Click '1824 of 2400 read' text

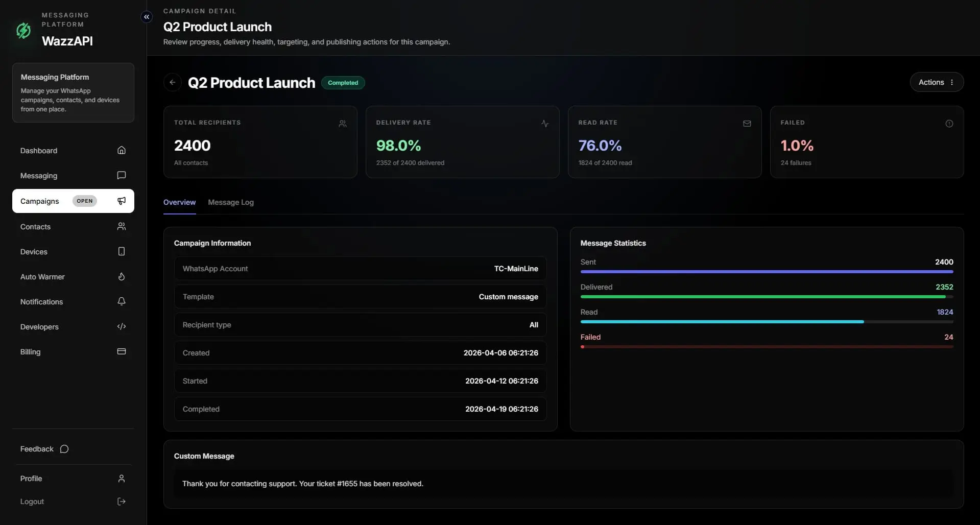605,163
